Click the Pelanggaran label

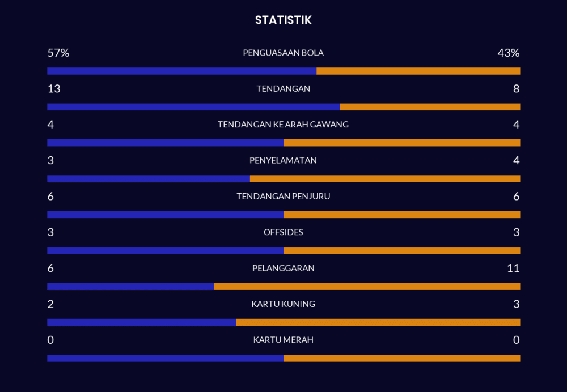tap(283, 268)
